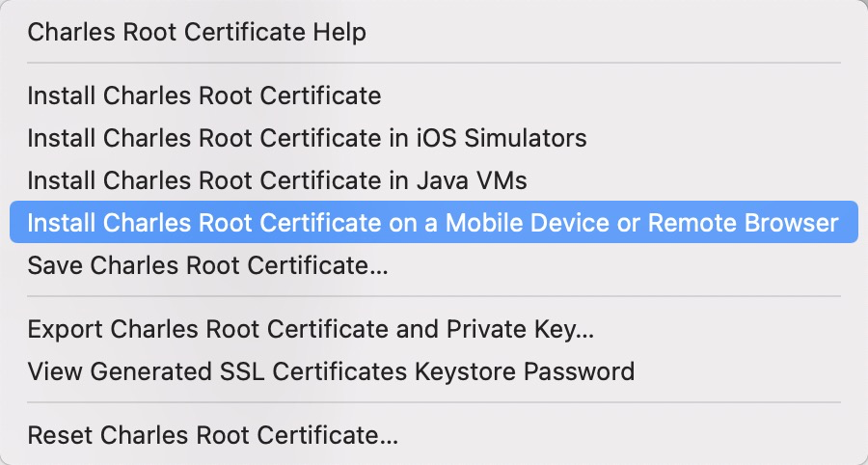
Task: Open the root certificate help entry
Action: point(197,33)
